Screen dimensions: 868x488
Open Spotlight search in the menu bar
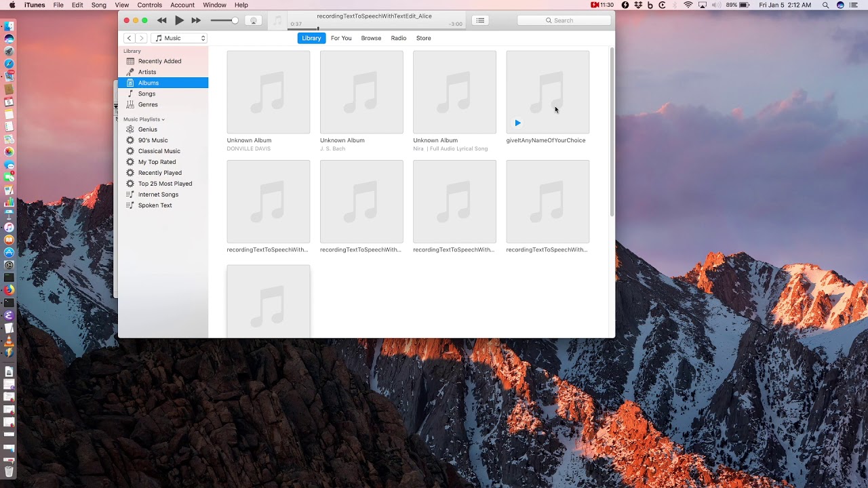point(827,5)
